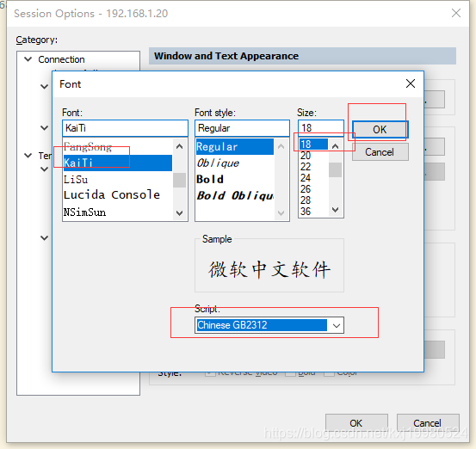Click font list scroll-up arrow
This screenshot has width=476, height=449.
click(x=179, y=147)
